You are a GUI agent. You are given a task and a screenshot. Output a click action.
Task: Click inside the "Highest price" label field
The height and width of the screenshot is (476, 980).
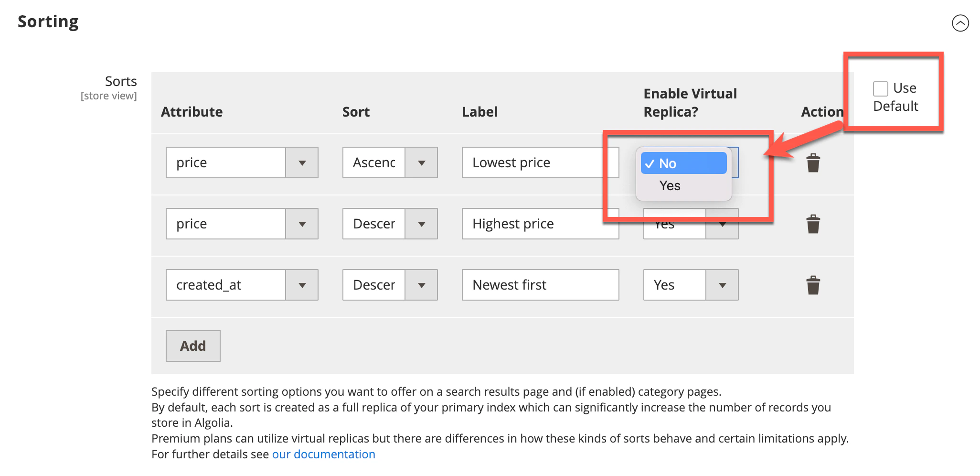pyautogui.click(x=540, y=224)
